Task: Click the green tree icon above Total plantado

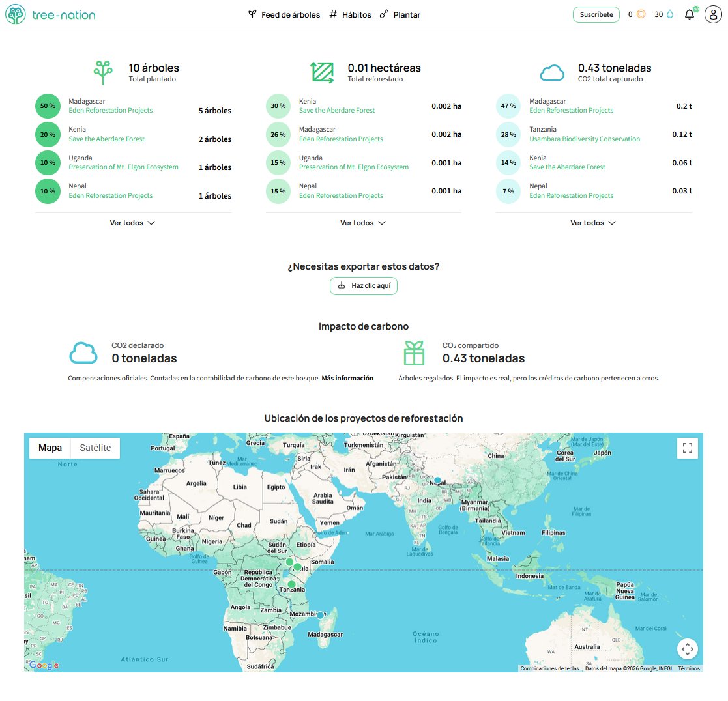Action: pyautogui.click(x=103, y=72)
